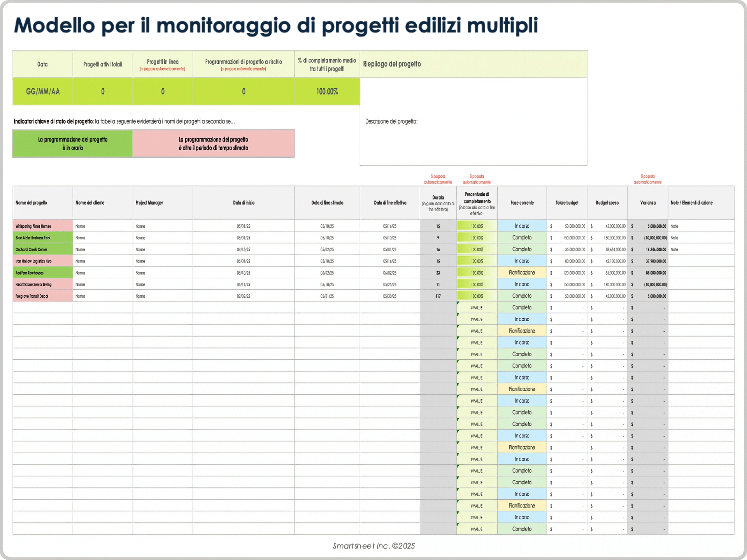Click total budget 120,000,000.00 for RedFern
Viewport: 747px width, 560px height.
coord(567,273)
